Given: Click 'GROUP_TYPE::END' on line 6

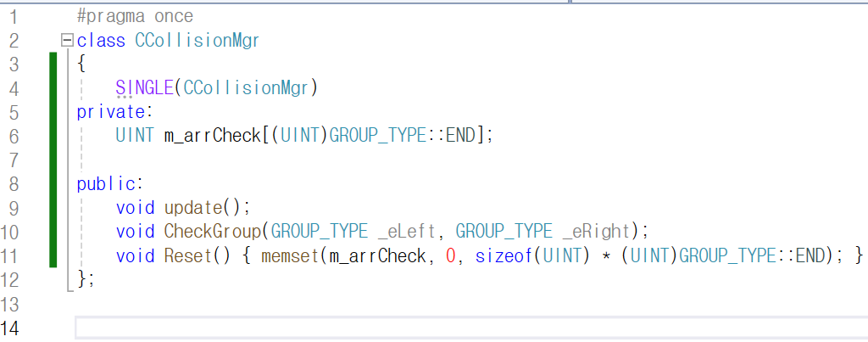Looking at the screenshot, I should (x=403, y=137).
